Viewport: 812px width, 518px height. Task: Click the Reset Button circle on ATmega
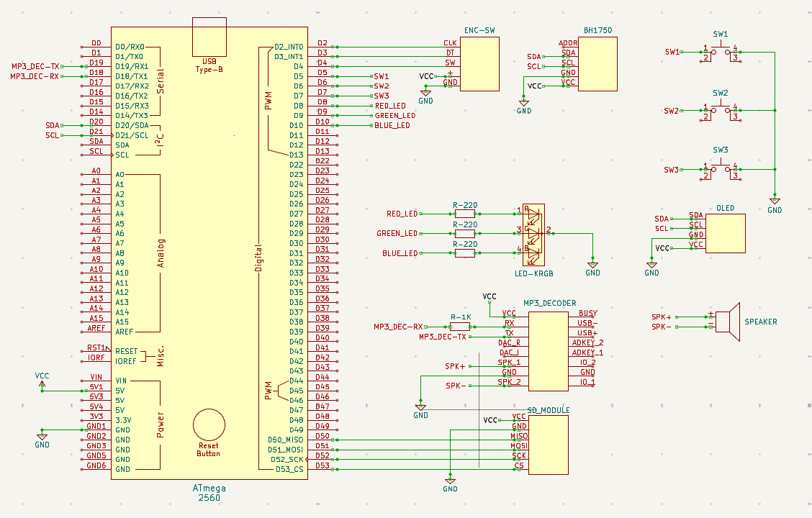click(209, 425)
